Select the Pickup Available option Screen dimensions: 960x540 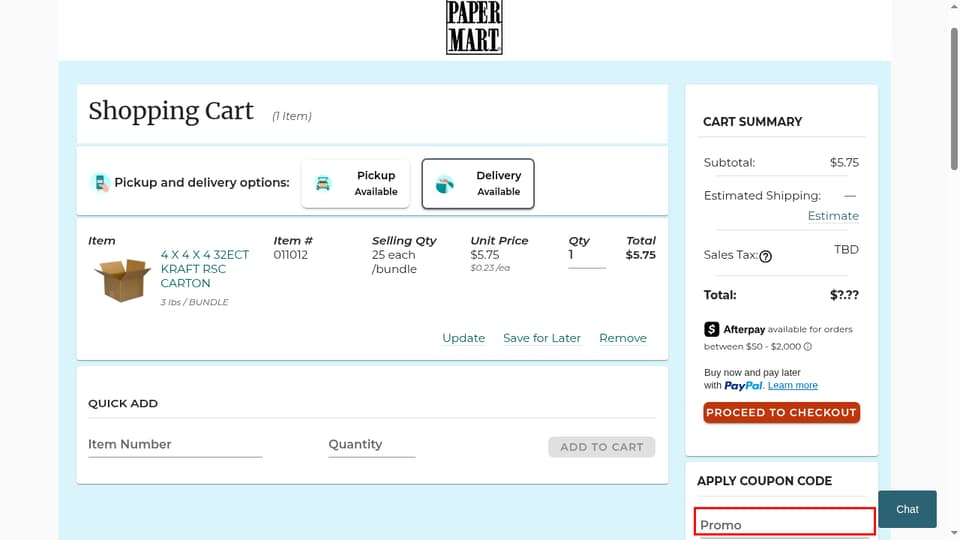[355, 184]
